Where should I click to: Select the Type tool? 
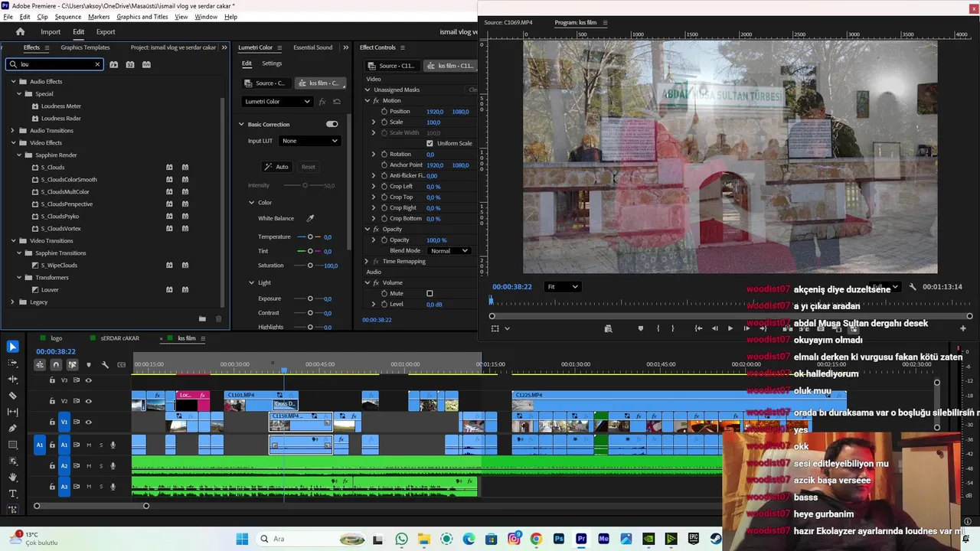[x=12, y=494]
